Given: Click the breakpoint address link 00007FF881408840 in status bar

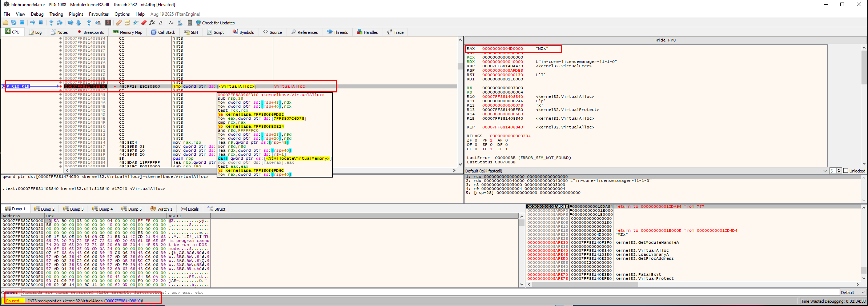Looking at the screenshot, I should [x=124, y=301].
